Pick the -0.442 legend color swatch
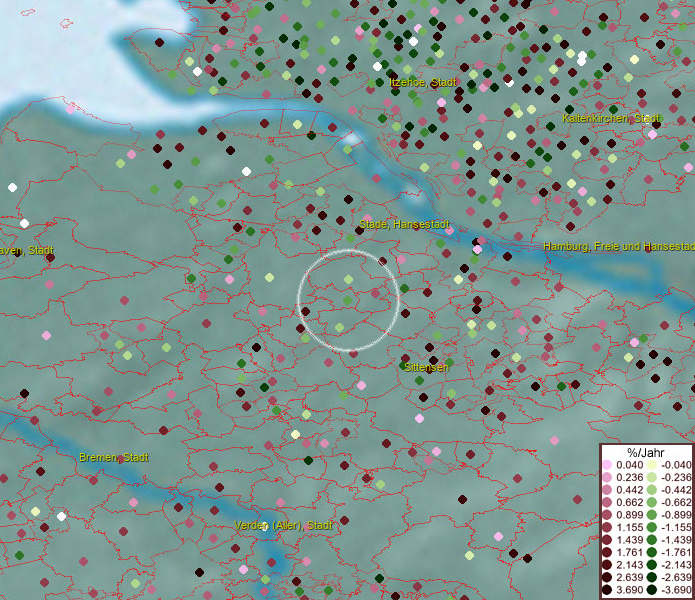695x600 pixels. tap(652, 490)
